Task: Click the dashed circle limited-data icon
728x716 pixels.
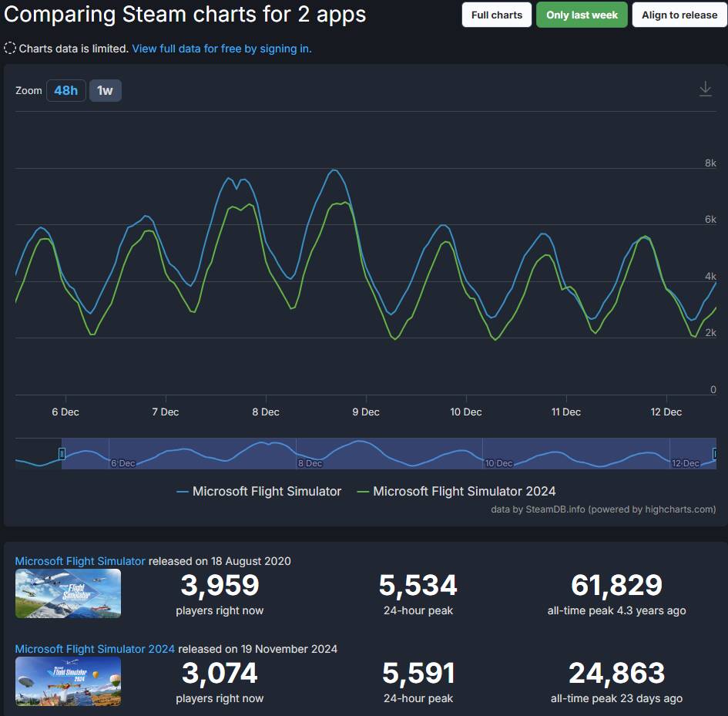Action: pyautogui.click(x=10, y=49)
